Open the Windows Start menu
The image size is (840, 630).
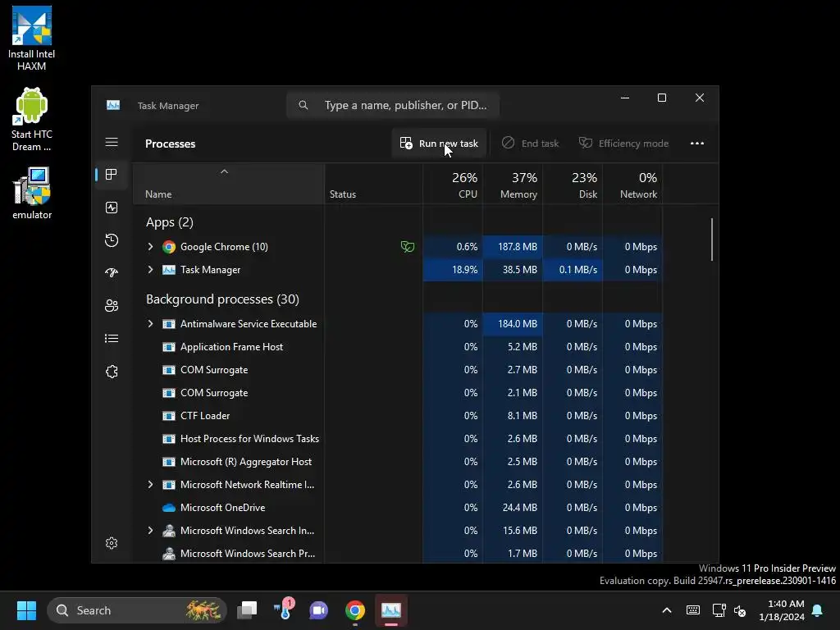[26, 610]
